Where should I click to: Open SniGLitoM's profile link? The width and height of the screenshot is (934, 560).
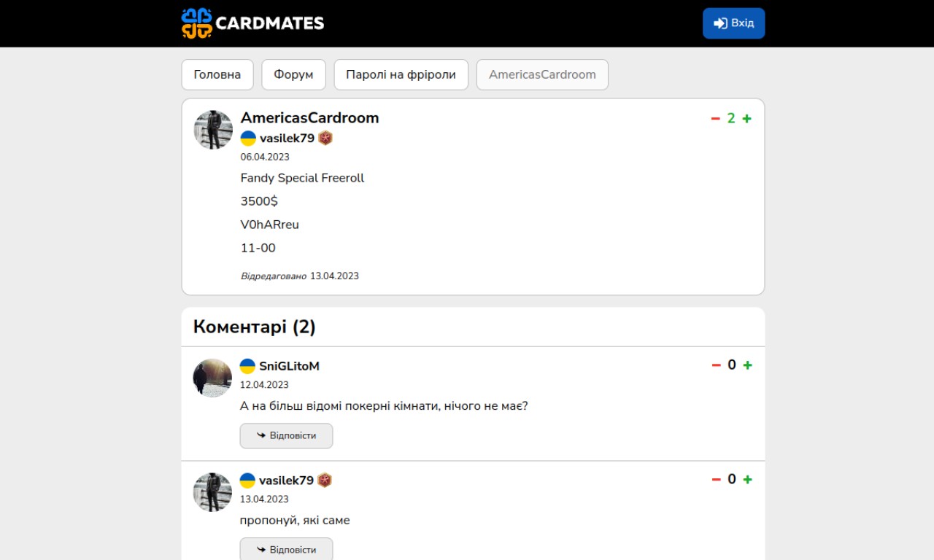[289, 366]
